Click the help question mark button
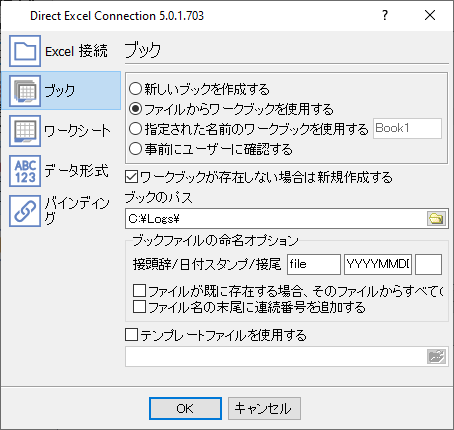This screenshot has height=430, width=454. click(x=385, y=15)
